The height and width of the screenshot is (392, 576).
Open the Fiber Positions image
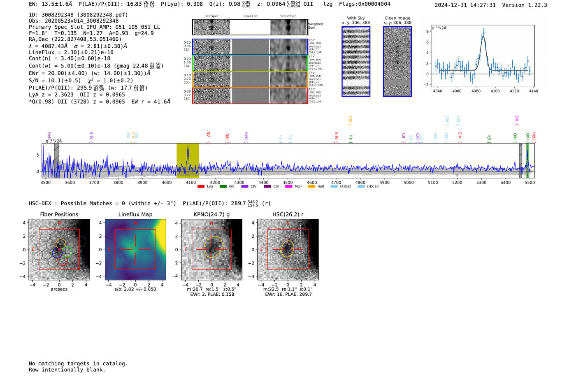tap(59, 250)
